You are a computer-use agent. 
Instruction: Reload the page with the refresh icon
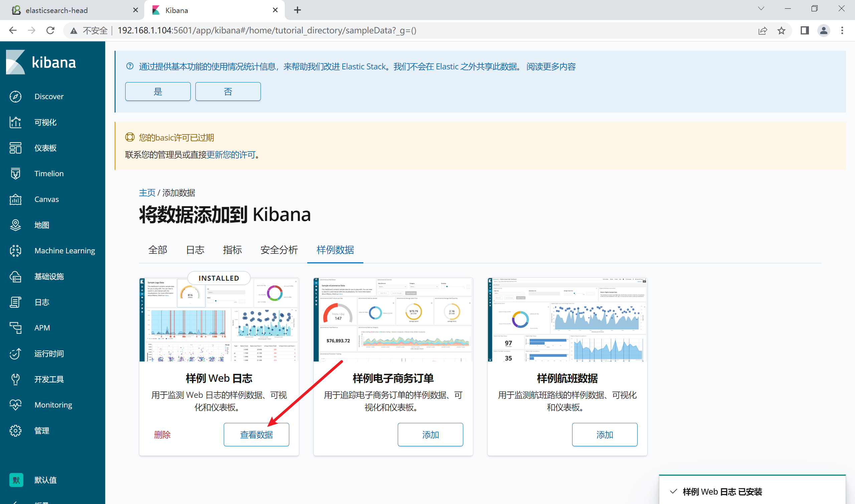pyautogui.click(x=50, y=31)
